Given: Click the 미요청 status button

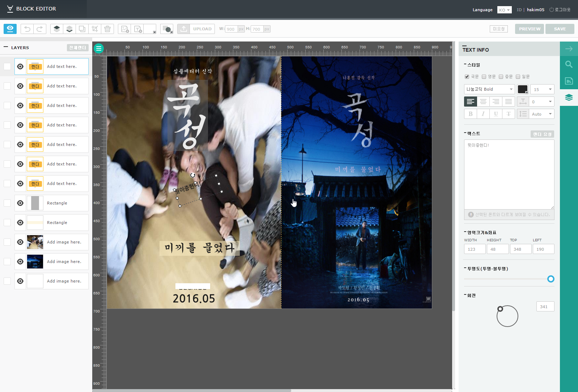Looking at the screenshot, I should tap(499, 29).
